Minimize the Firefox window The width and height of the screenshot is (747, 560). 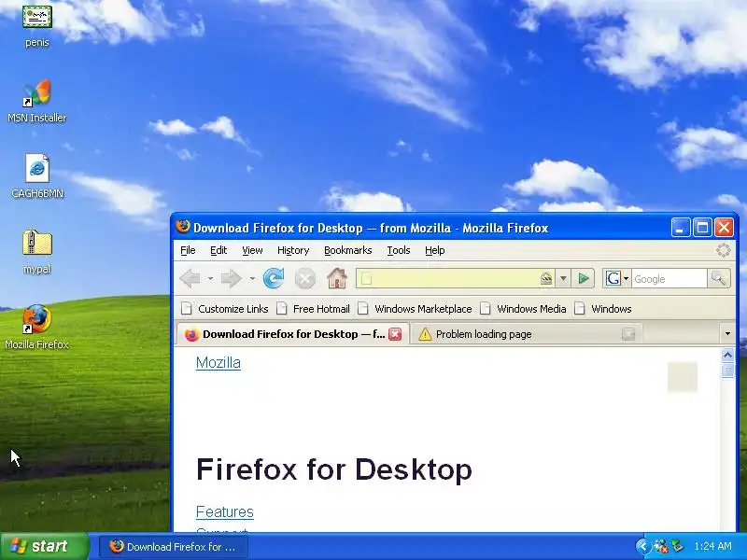coord(681,228)
